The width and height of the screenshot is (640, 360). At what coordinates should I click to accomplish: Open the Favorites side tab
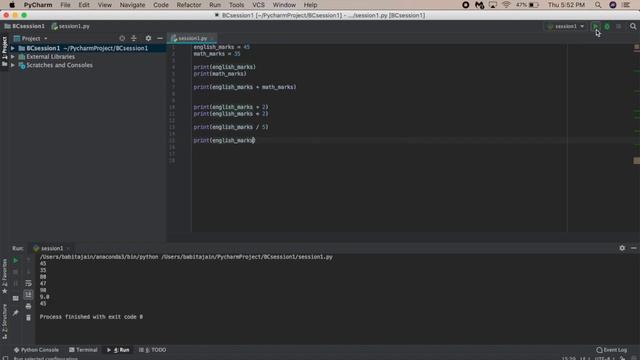(x=4, y=276)
